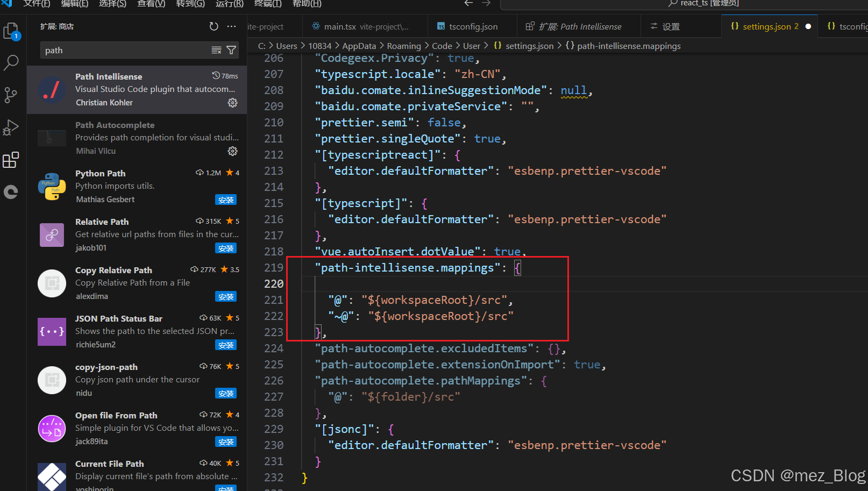Navigate forward with the right arrow

click(486, 3)
